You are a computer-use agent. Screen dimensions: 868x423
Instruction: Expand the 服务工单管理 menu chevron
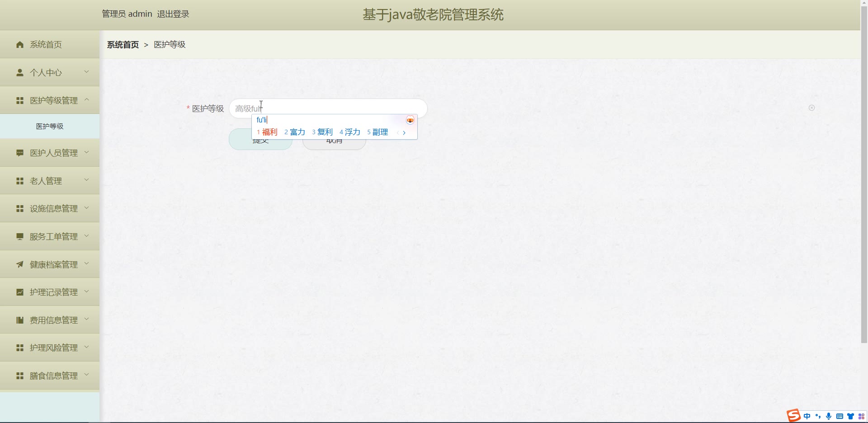click(86, 236)
